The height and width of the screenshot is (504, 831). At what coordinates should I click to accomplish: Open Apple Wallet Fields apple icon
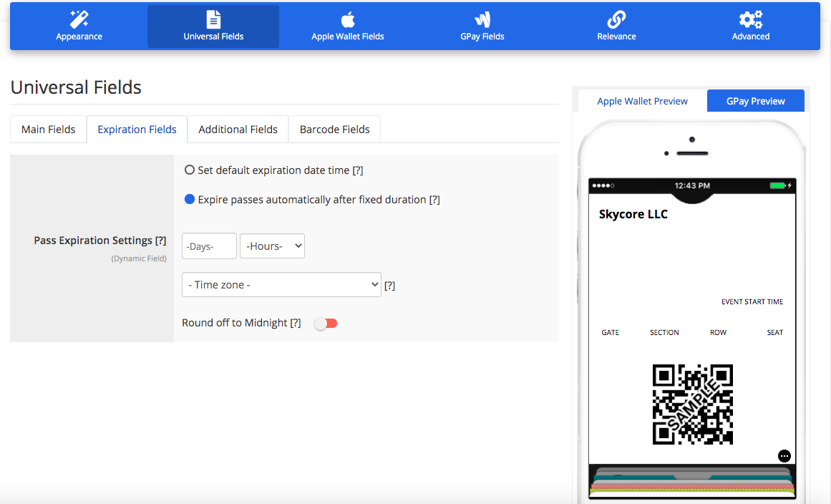(x=348, y=19)
